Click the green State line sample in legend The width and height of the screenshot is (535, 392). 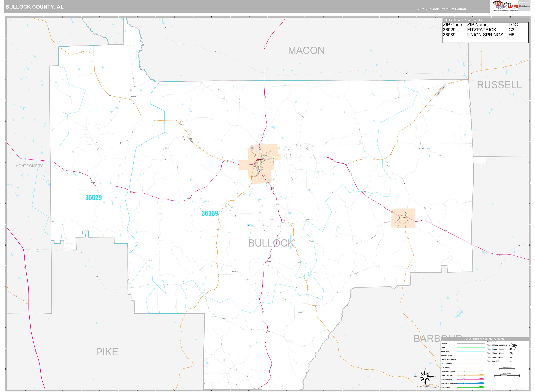pyautogui.click(x=471, y=347)
